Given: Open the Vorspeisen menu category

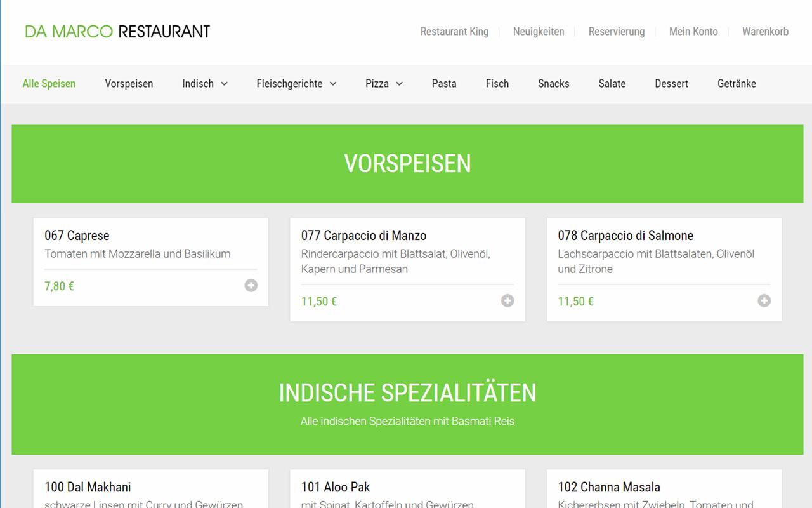Looking at the screenshot, I should point(129,83).
